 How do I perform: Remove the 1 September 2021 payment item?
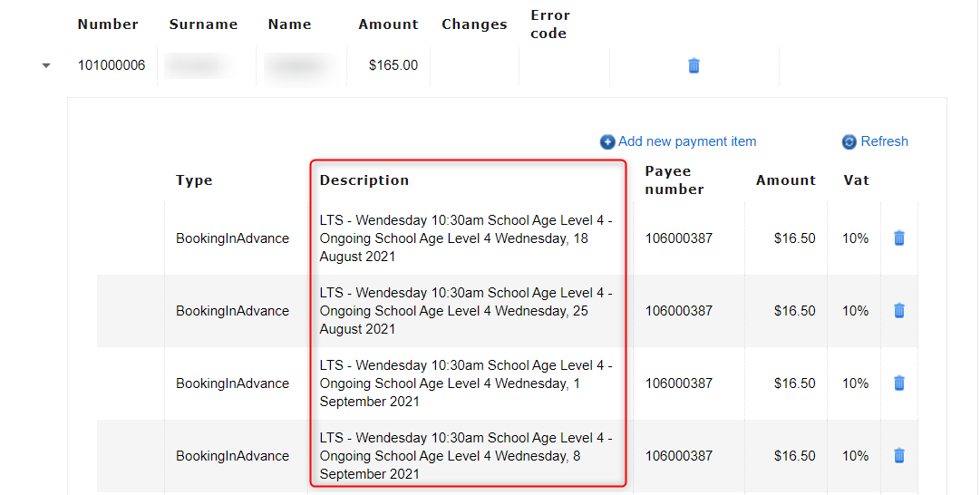(x=898, y=383)
